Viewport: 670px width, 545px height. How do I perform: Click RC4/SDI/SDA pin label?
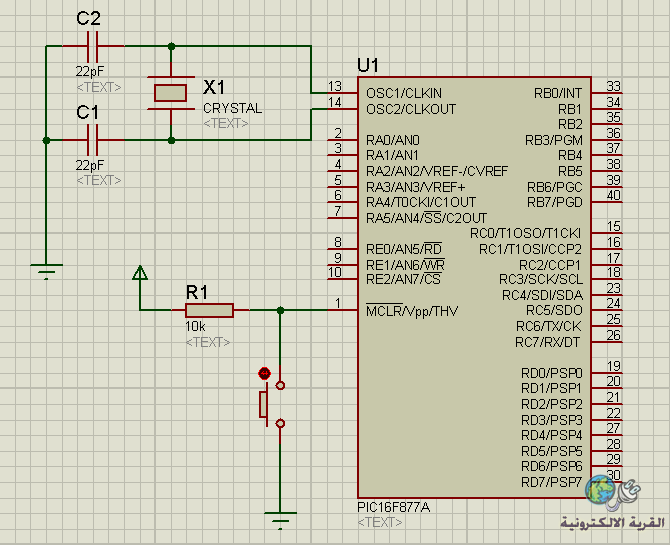[x=542, y=295]
